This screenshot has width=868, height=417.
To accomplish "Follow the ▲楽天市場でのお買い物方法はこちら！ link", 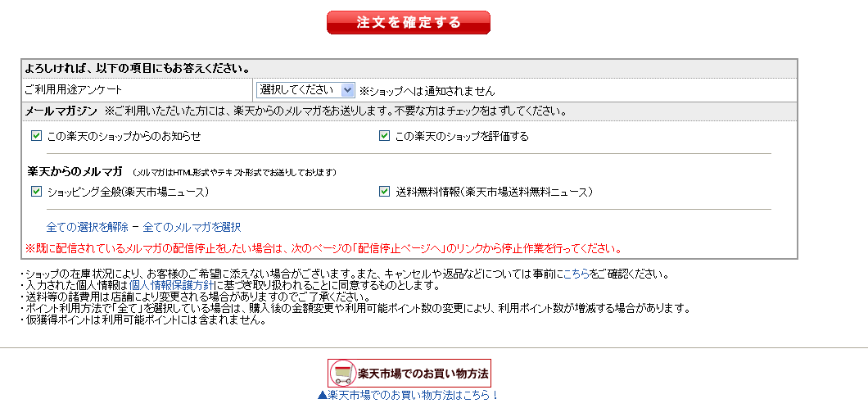I will coord(408,395).
